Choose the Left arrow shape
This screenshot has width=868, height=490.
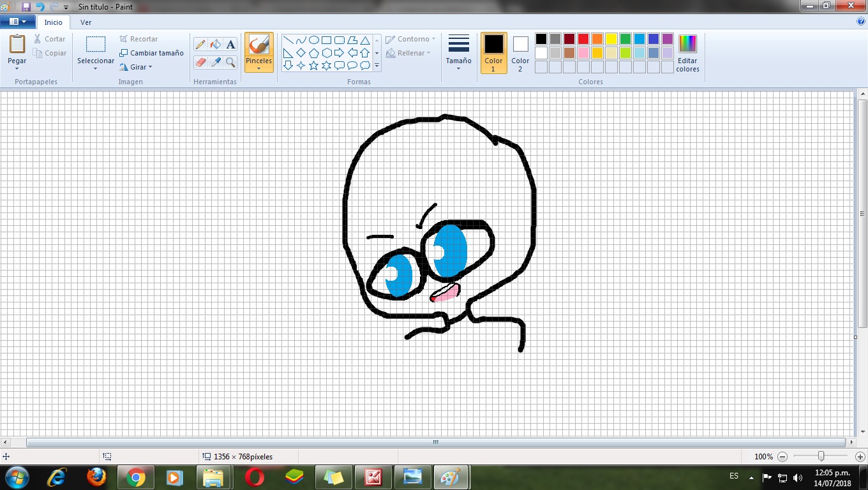point(352,53)
